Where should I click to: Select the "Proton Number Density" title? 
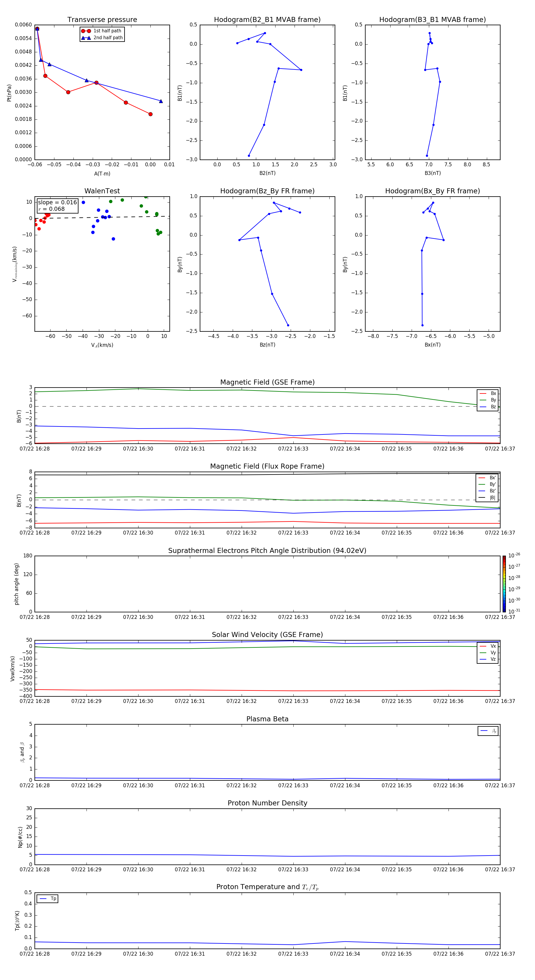[x=267, y=803]
